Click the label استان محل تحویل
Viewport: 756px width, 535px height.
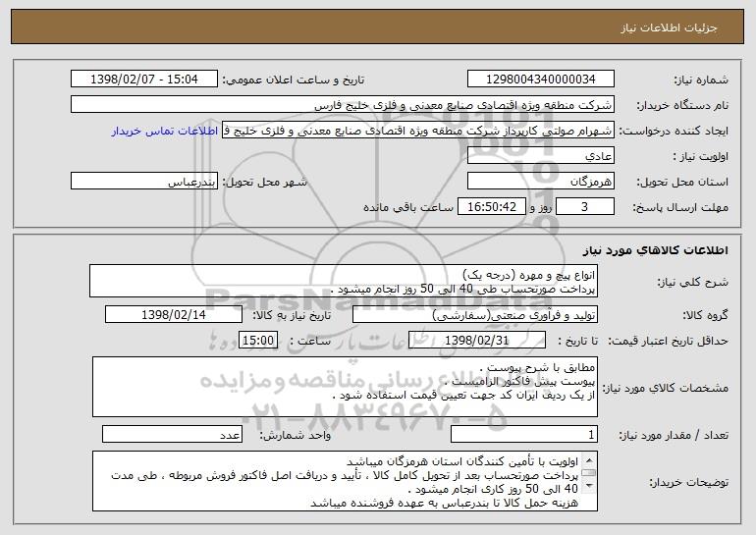(x=682, y=183)
